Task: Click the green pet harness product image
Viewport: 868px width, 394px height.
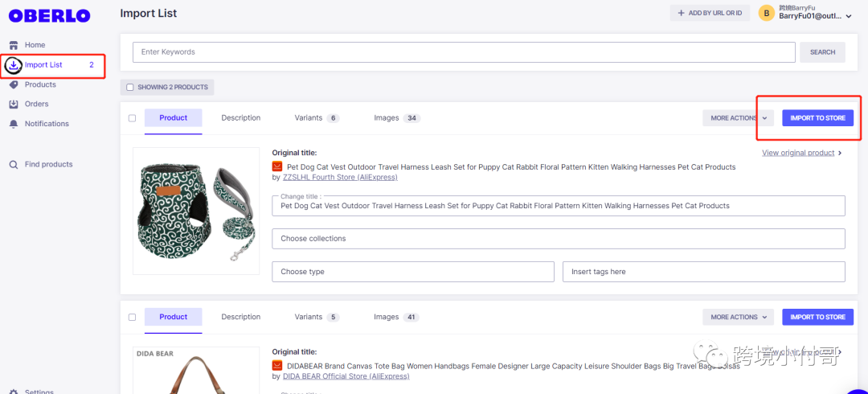Action: click(x=196, y=211)
